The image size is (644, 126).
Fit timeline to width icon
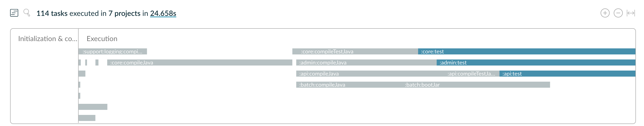point(631,13)
